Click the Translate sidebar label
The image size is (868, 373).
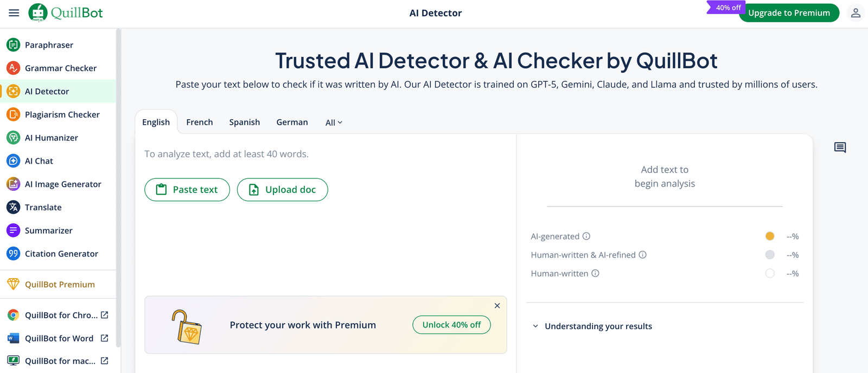[43, 207]
